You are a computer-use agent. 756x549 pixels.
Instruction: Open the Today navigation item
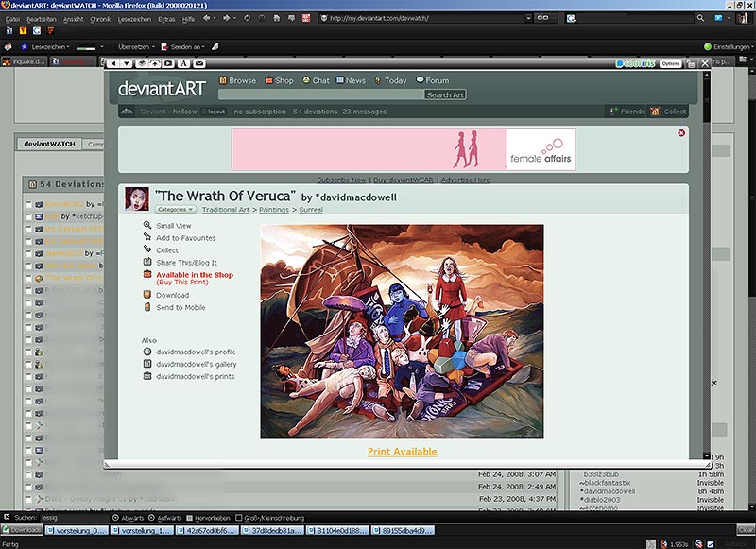click(391, 80)
